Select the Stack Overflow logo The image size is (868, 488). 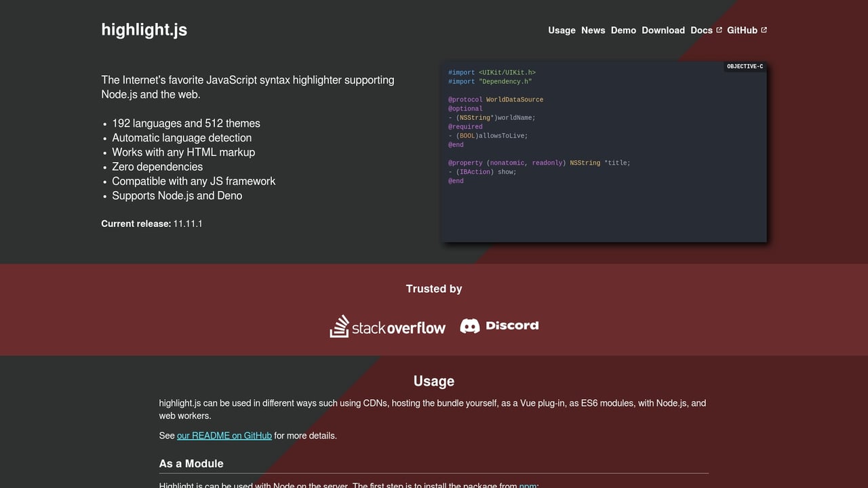tap(387, 326)
